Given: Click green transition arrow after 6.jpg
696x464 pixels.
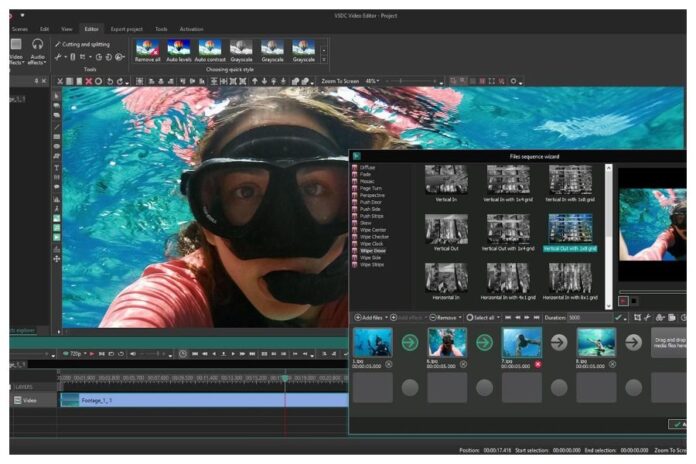Looking at the screenshot, I should tap(484, 342).
